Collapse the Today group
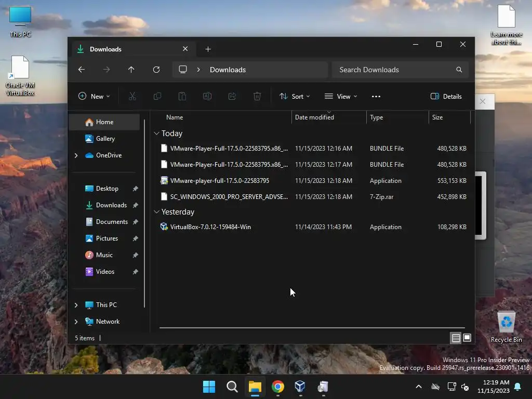The width and height of the screenshot is (532, 399). [x=156, y=134]
